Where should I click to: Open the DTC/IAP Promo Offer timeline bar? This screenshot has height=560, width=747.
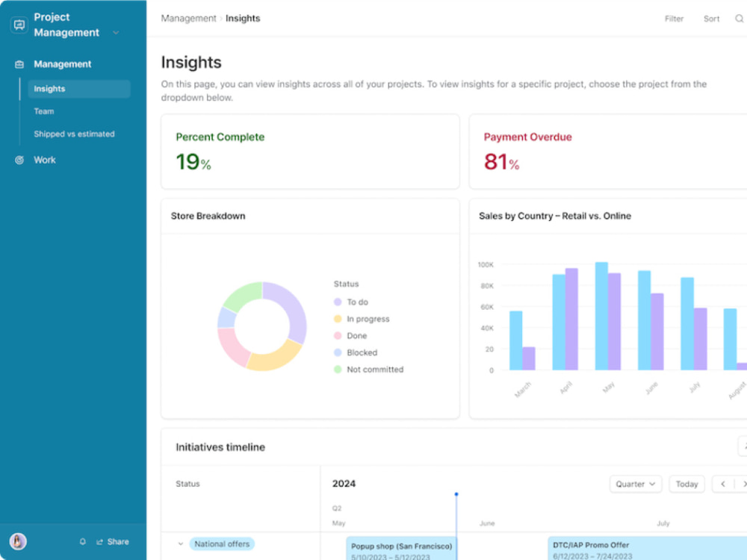coord(648,549)
